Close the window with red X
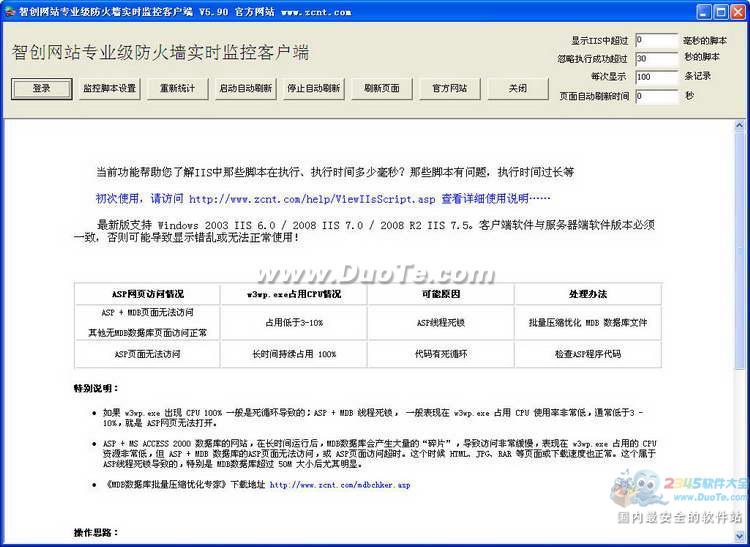 738,12
